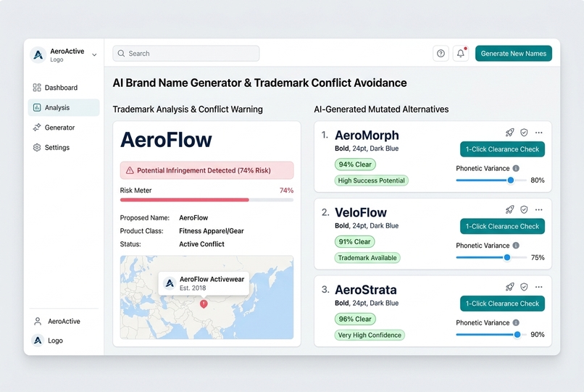This screenshot has height=392, width=584.
Task: Click the Settings gear icon
Action: (x=37, y=148)
